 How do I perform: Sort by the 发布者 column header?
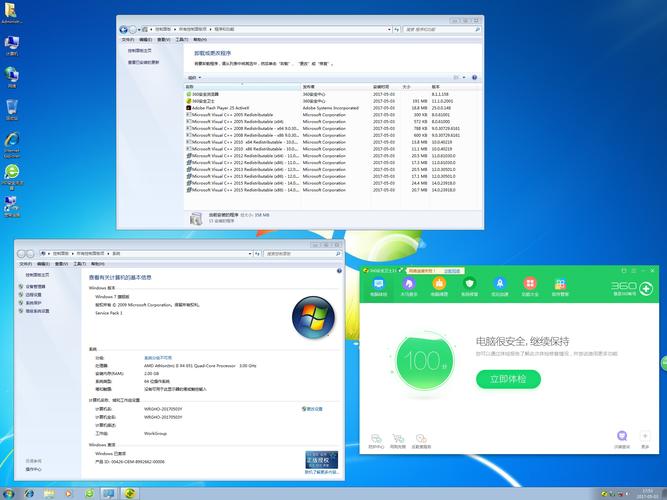(x=336, y=87)
